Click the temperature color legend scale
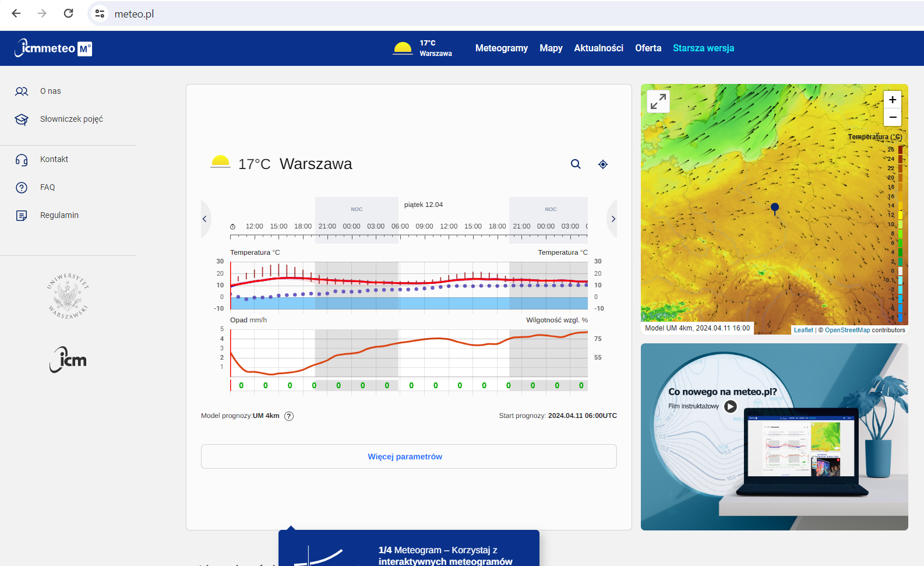The image size is (924, 566). coord(900,233)
